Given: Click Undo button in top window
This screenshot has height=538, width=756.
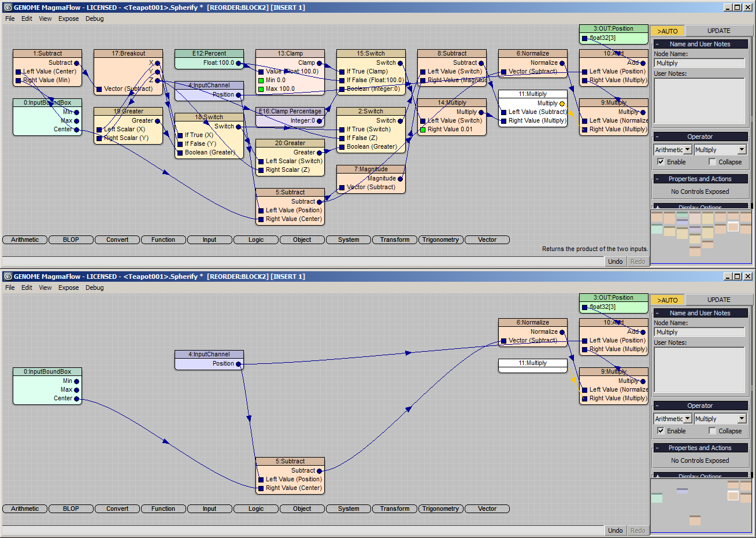Looking at the screenshot, I should point(616,261).
